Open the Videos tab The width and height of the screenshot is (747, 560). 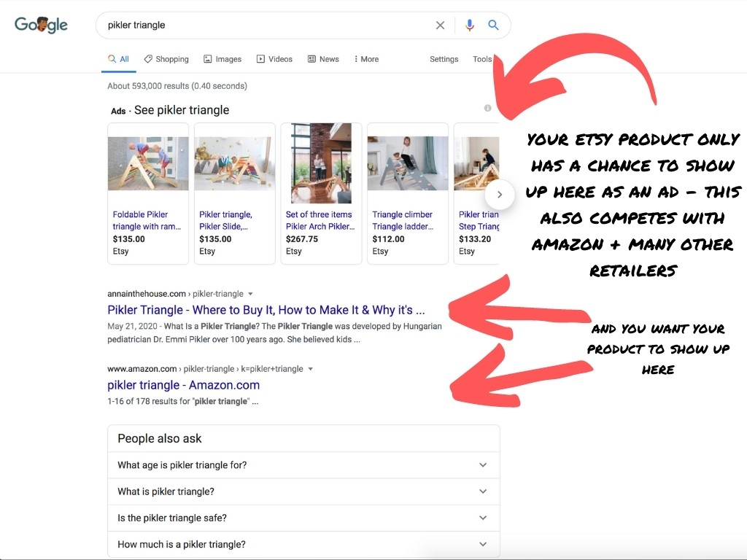point(274,59)
